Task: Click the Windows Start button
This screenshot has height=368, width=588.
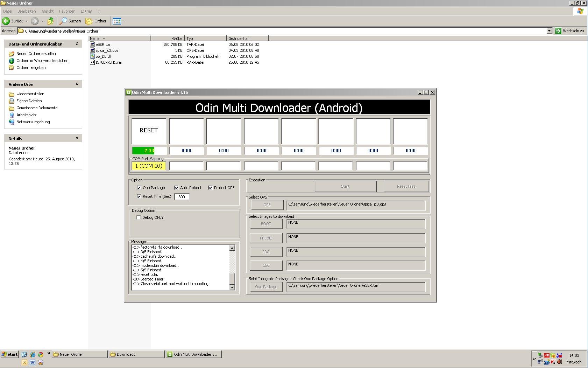Action: click(x=9, y=354)
